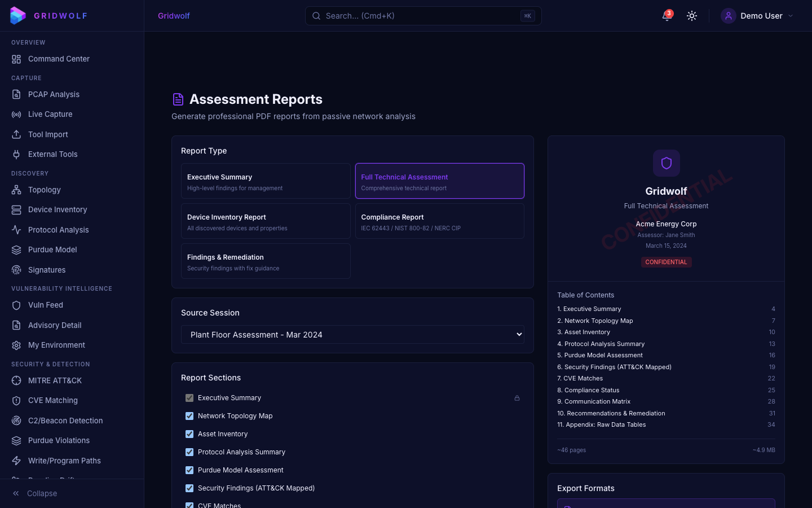Switch to the Compliance Report type
The image size is (812, 508).
[x=439, y=221]
